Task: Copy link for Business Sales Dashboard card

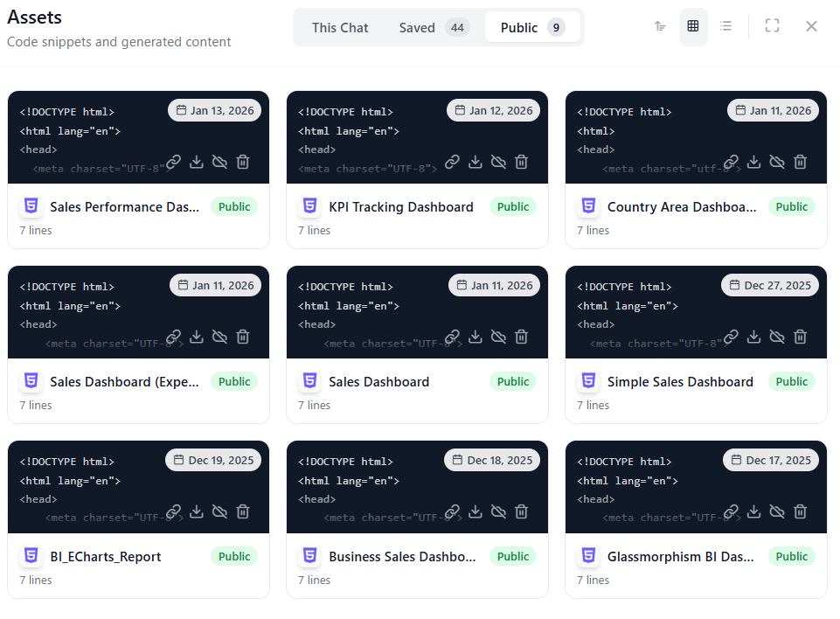Action: coord(453,511)
